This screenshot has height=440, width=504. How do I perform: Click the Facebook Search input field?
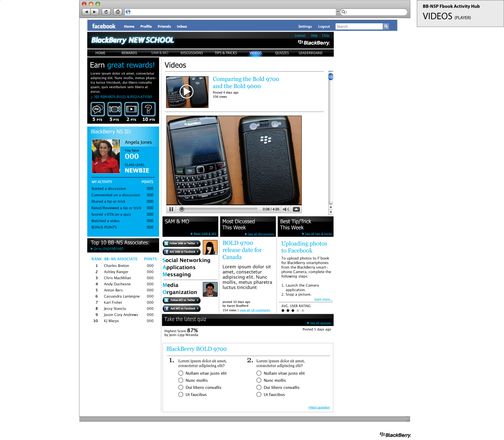coord(359,26)
